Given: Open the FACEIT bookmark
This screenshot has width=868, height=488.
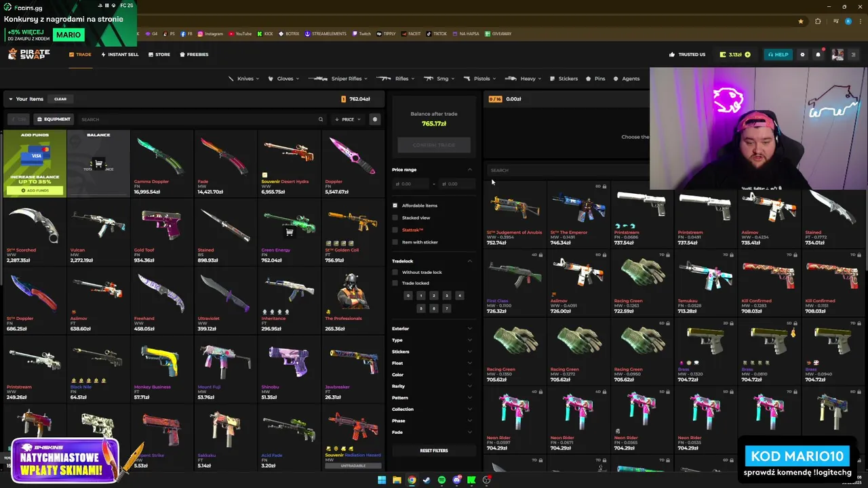Looking at the screenshot, I should [411, 33].
